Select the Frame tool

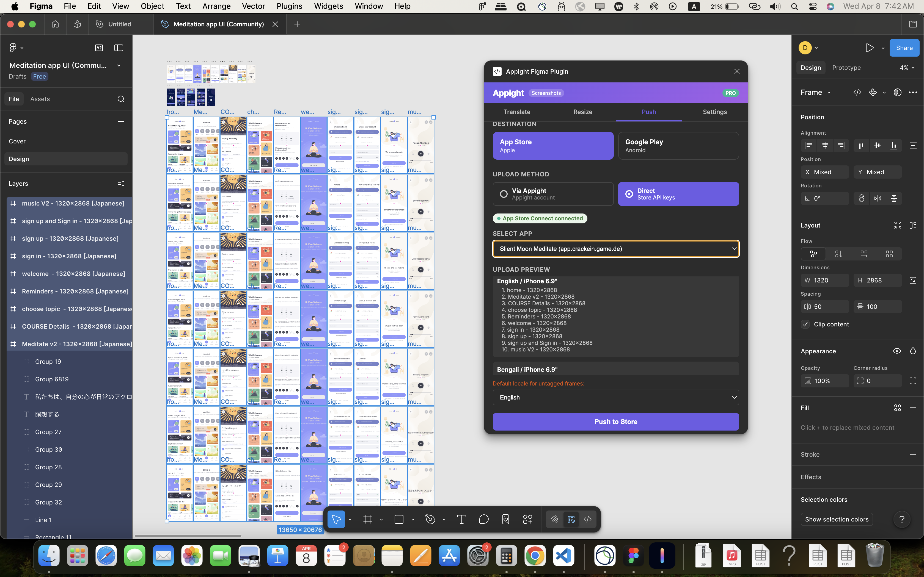click(x=368, y=519)
